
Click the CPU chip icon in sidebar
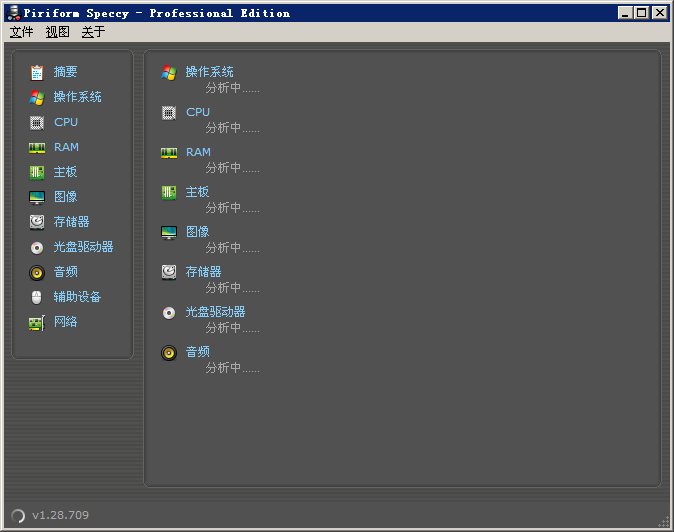(37, 122)
